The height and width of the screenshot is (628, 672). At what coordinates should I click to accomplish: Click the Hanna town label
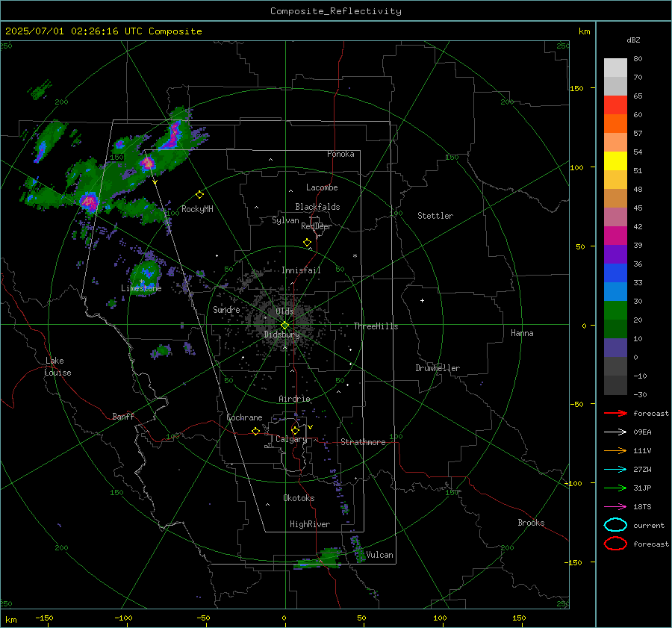click(x=522, y=333)
